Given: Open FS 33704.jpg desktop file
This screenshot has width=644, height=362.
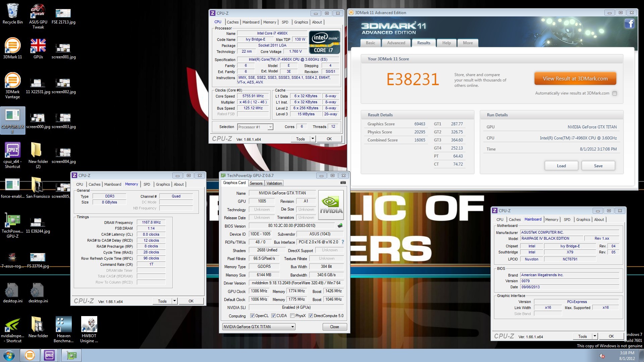Looking at the screenshot, I should pos(38,260).
